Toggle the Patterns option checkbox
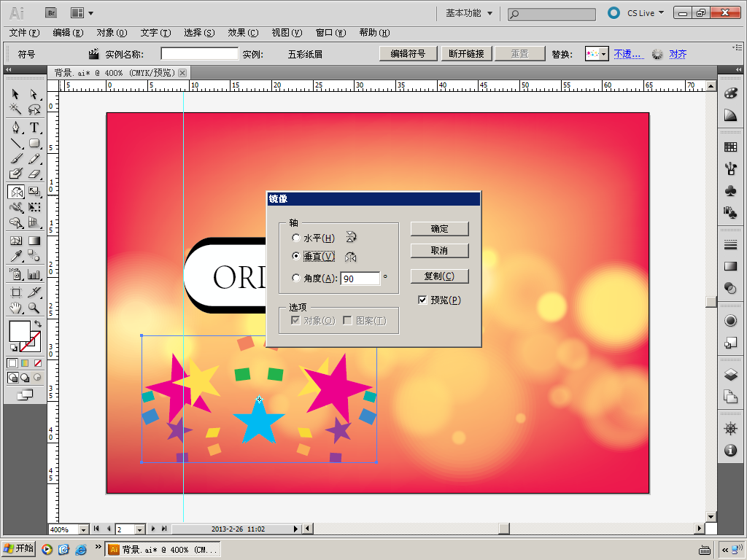Image resolution: width=747 pixels, height=560 pixels. [x=347, y=320]
